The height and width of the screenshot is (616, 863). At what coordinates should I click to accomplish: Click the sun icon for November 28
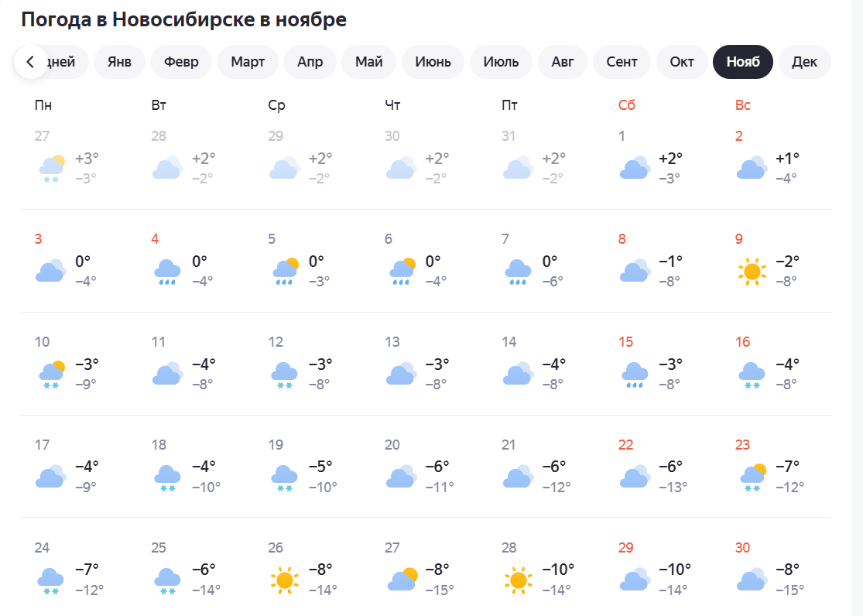click(x=518, y=580)
